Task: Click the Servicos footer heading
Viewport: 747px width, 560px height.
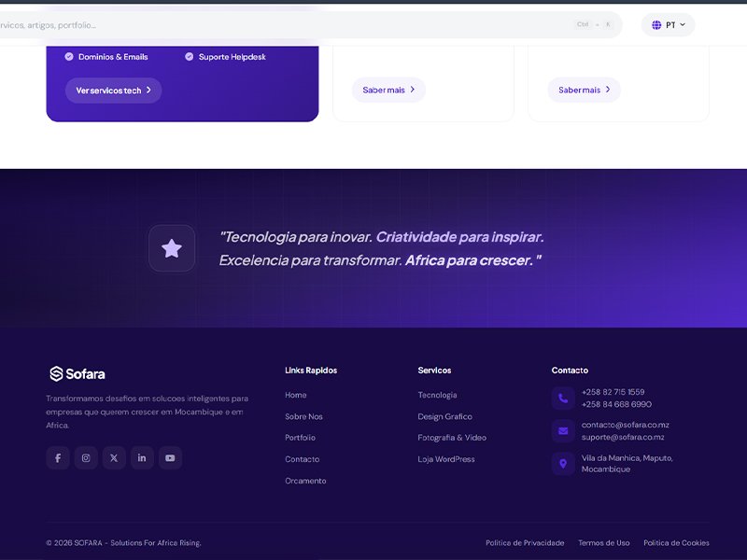Action: pyautogui.click(x=434, y=370)
